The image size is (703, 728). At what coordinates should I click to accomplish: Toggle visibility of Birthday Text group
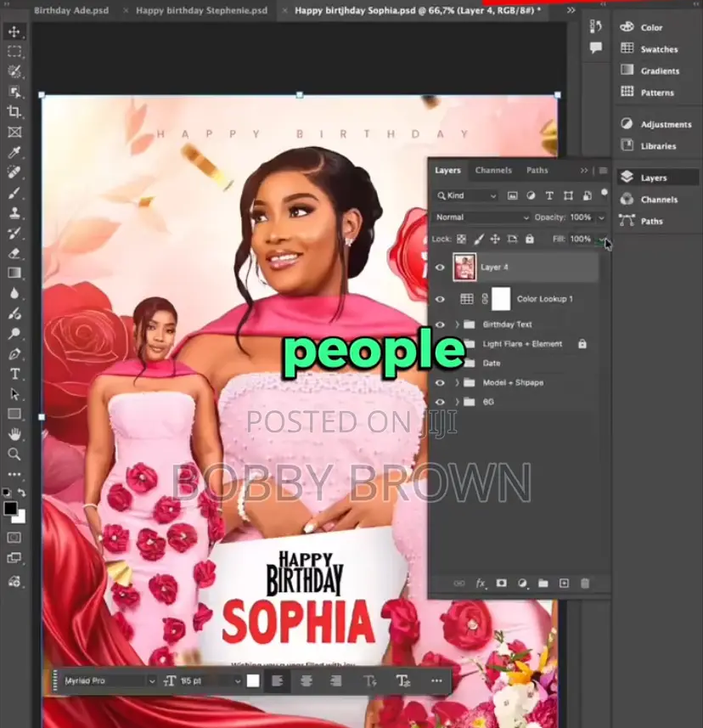(x=440, y=324)
